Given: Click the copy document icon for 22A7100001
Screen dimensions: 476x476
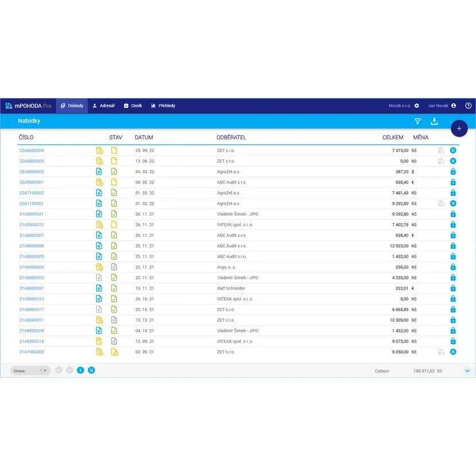Looking at the screenshot, I should click(440, 203).
